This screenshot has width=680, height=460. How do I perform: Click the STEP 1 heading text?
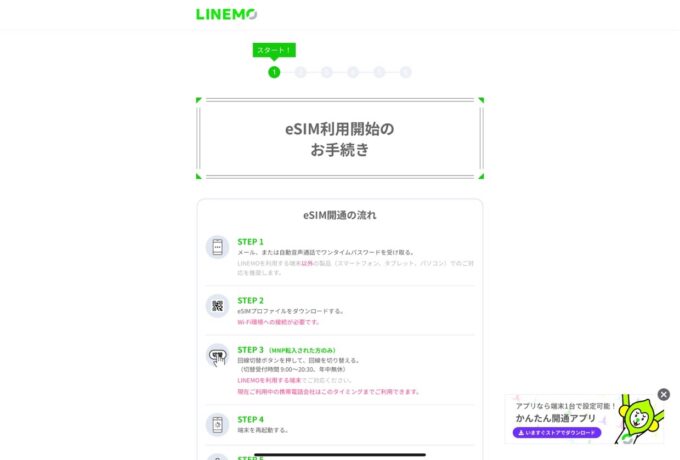pos(250,242)
